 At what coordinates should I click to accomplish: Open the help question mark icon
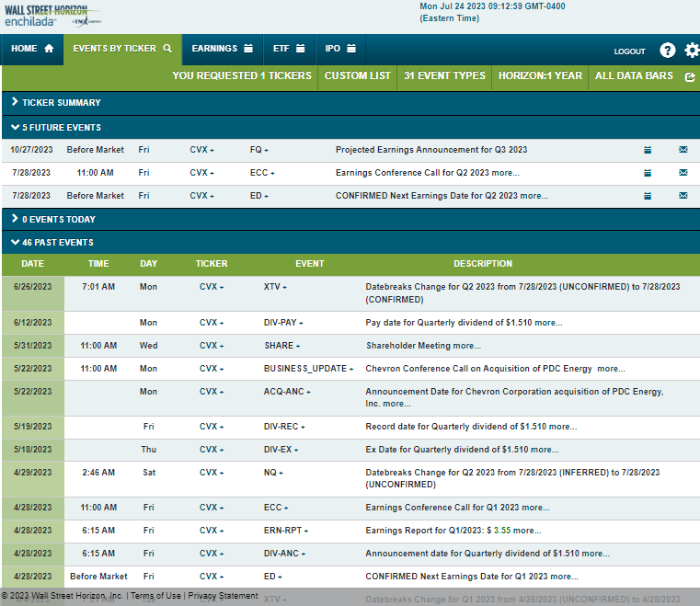coord(668,51)
